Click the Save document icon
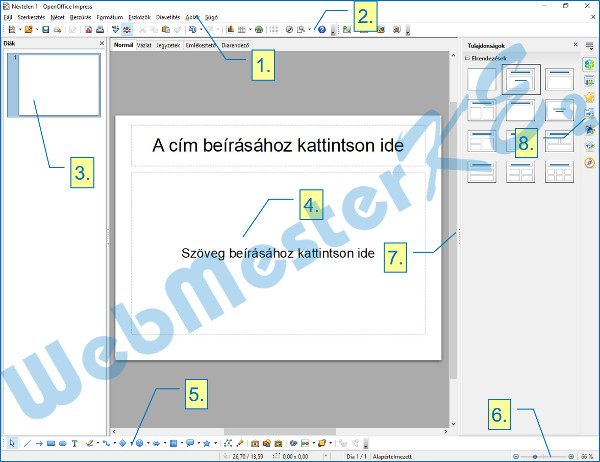Screen dimensions: 600x462 [x=46, y=29]
